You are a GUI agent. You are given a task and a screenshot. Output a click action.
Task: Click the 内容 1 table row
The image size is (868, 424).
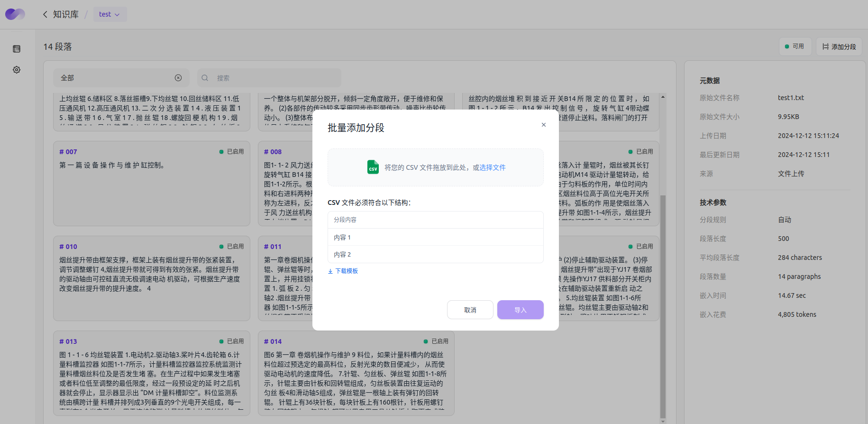click(435, 237)
